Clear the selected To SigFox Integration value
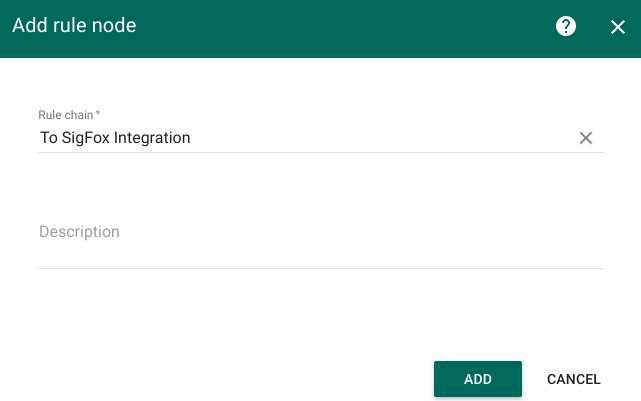The height and width of the screenshot is (401, 641). (586, 138)
